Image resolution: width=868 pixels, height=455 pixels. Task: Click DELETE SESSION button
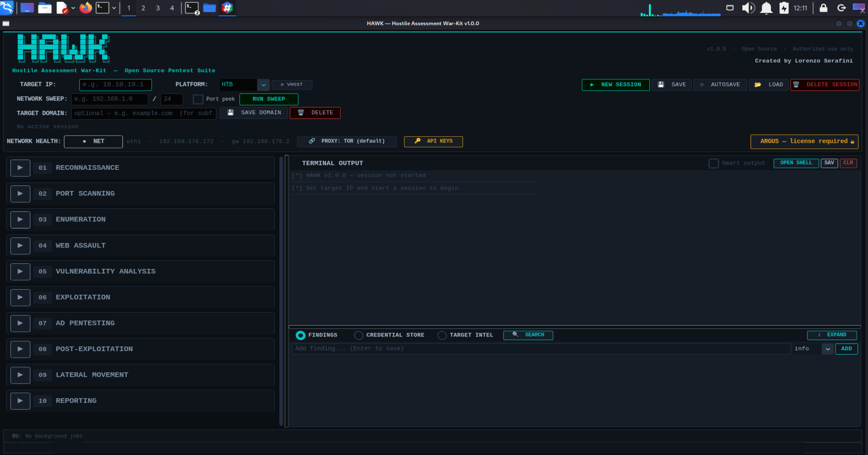pos(825,85)
